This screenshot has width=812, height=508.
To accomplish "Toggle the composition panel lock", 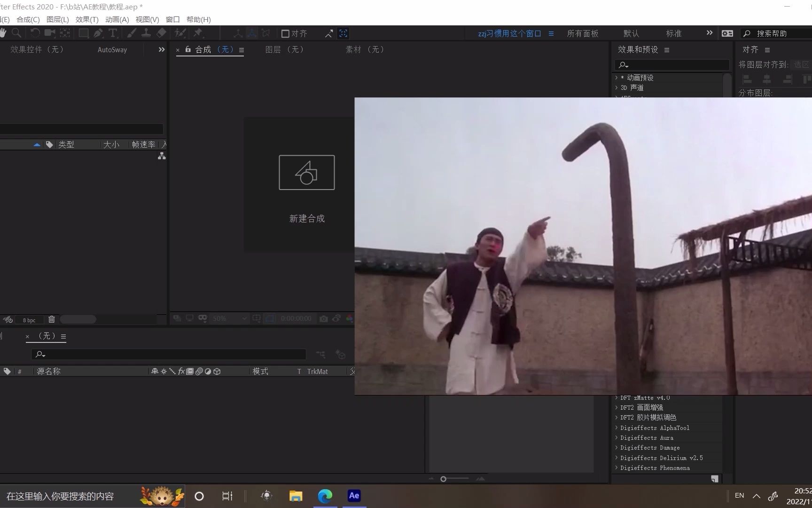I will (188, 49).
